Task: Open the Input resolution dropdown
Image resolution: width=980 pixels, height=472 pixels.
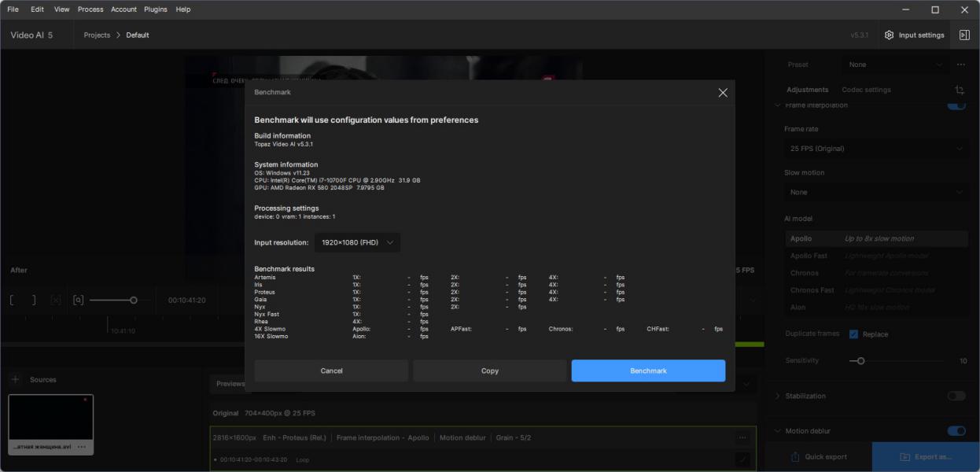Action: [358, 242]
